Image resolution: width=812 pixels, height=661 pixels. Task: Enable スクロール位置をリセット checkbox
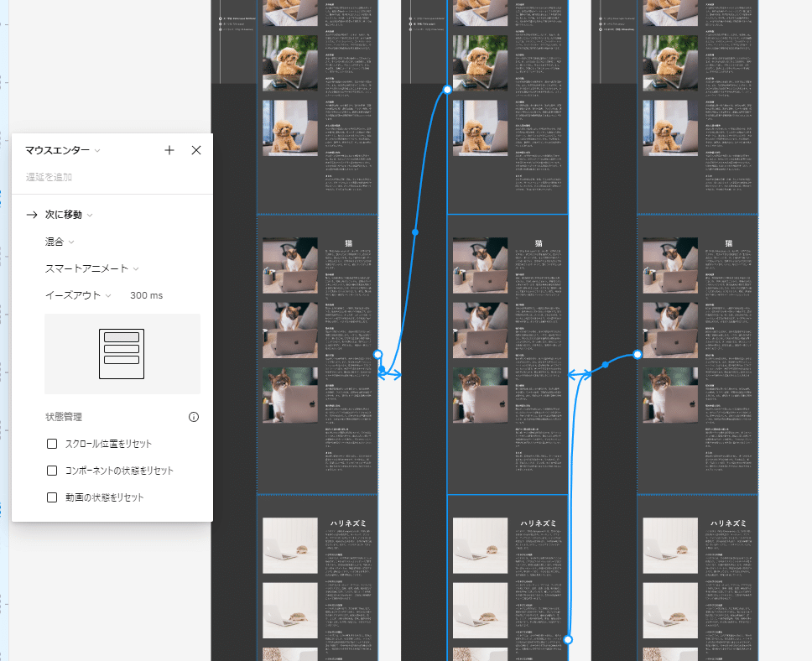[x=52, y=444]
